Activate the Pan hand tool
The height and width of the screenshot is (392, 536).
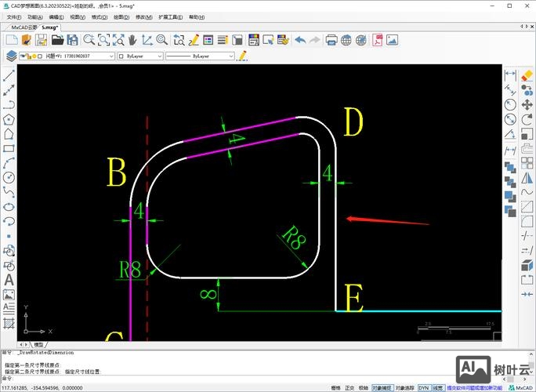(x=132, y=40)
